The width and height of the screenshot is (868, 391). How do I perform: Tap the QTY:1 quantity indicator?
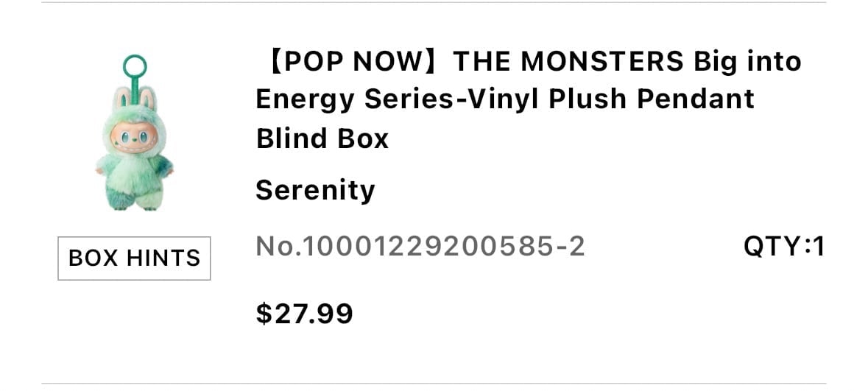coord(784,246)
